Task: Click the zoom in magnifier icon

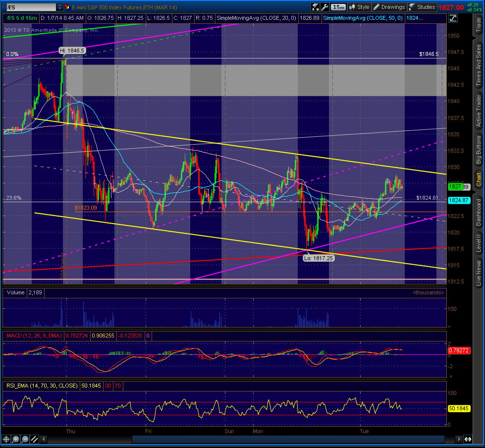Action: pos(16,439)
